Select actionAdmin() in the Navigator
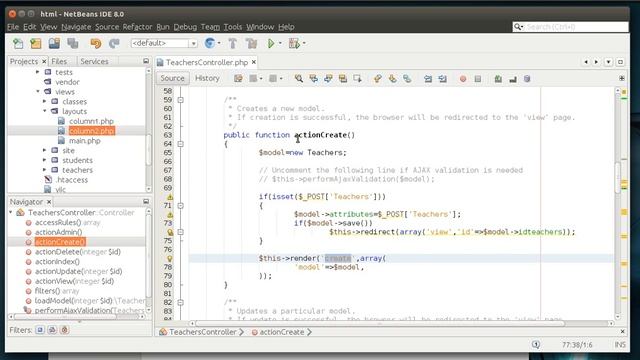This screenshot has width=640, height=360. coord(58,232)
